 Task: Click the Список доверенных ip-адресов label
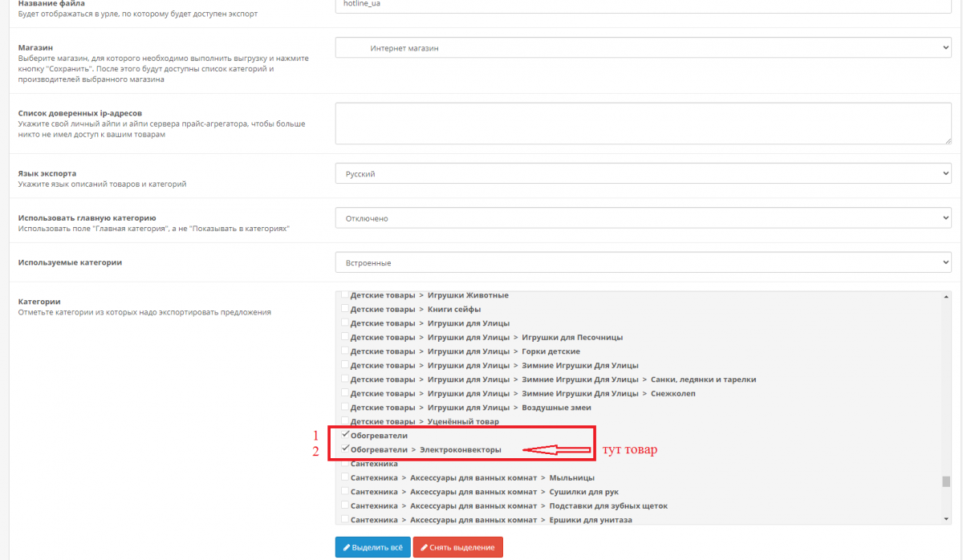point(80,113)
